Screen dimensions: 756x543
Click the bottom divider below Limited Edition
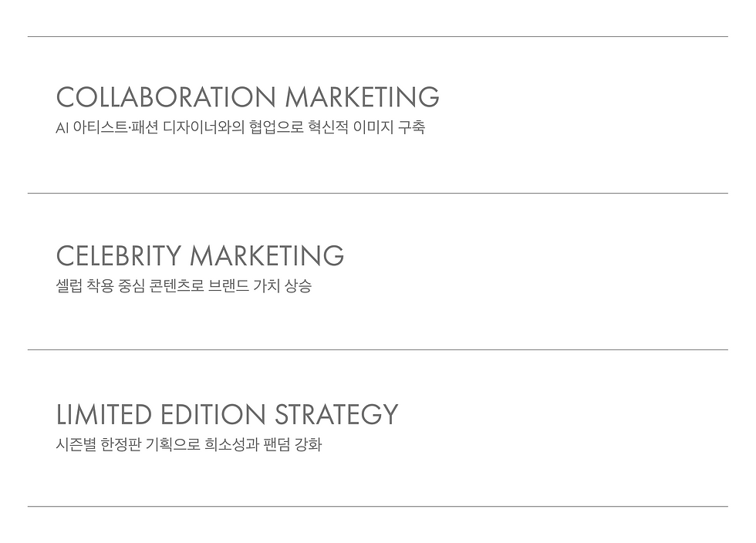(377, 506)
